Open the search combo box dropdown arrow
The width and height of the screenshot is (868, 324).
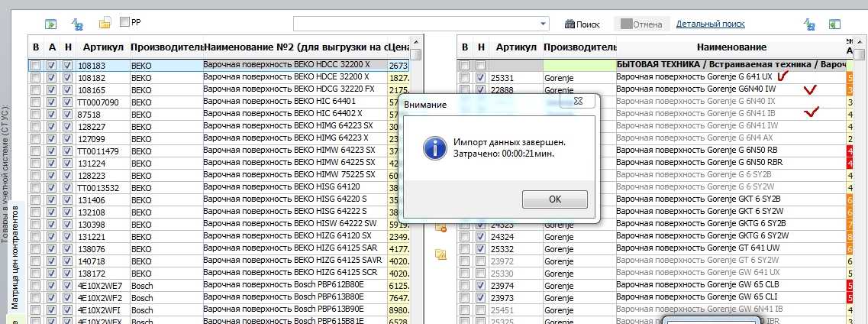(544, 24)
